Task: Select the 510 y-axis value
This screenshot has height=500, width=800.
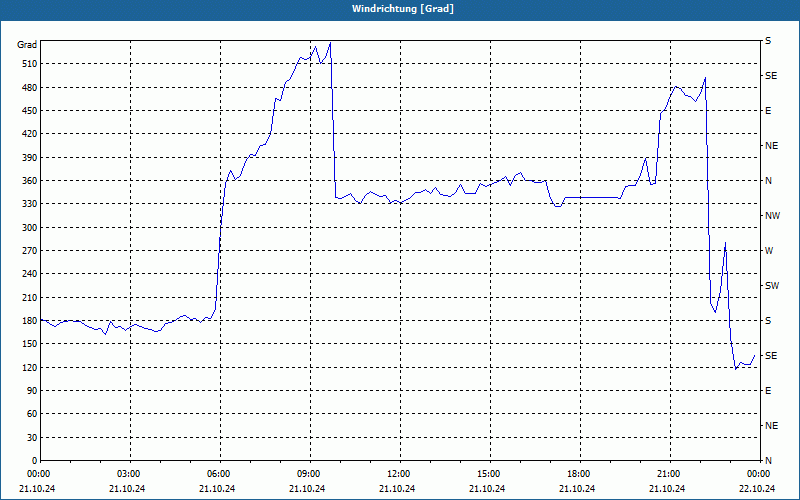Action: pyautogui.click(x=30, y=64)
